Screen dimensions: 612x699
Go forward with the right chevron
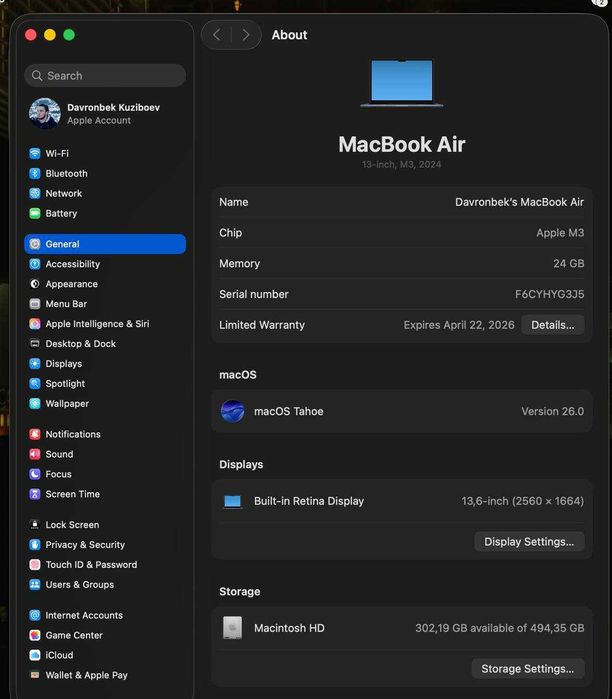coord(246,35)
